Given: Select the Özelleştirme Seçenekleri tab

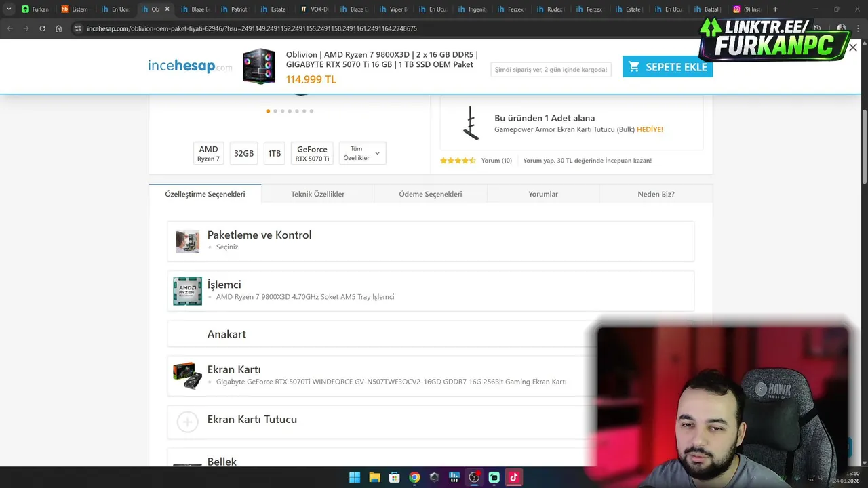Looking at the screenshot, I should click(205, 194).
